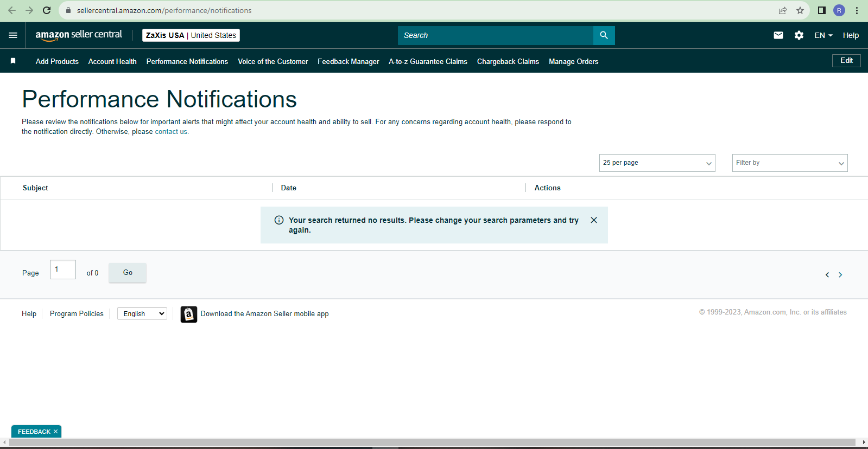The height and width of the screenshot is (449, 868).
Task: Dismiss the no results alert
Action: tap(594, 220)
